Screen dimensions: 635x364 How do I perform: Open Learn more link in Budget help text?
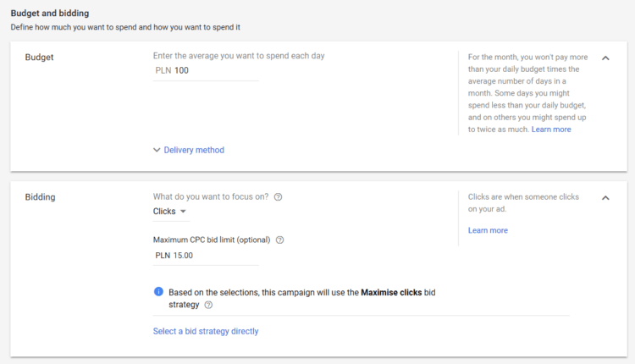pos(551,130)
